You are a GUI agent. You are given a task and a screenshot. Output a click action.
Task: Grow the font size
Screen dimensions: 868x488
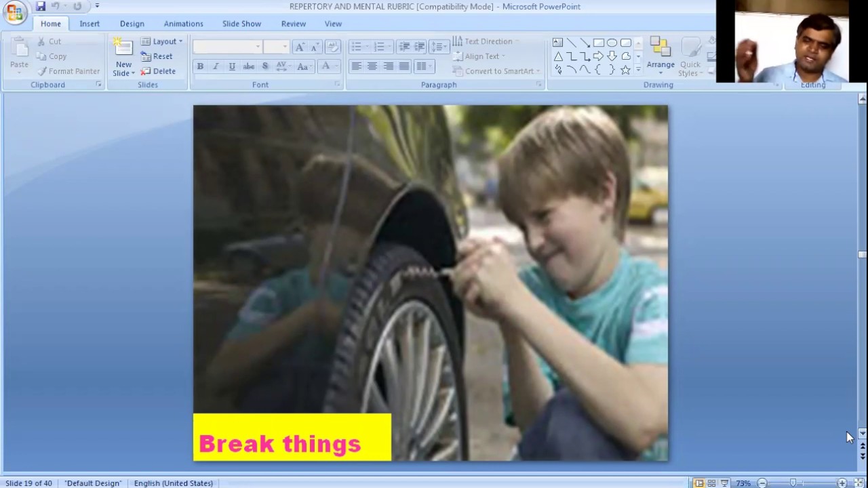[300, 47]
